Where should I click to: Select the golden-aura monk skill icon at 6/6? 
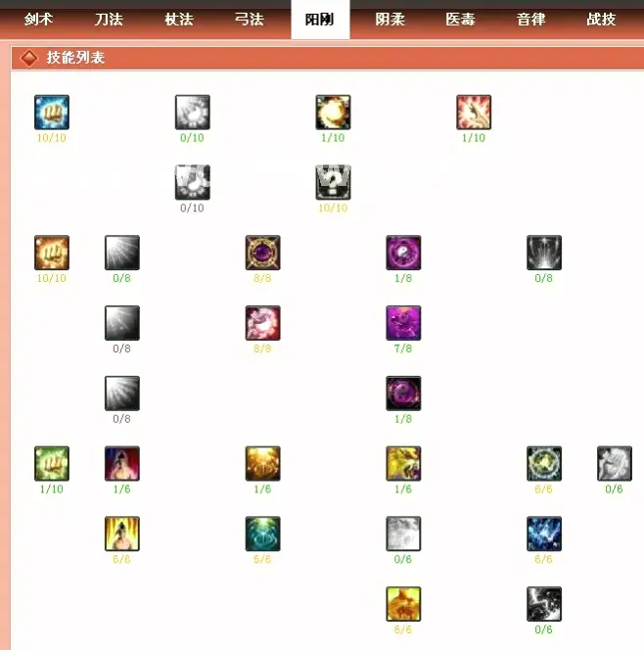[x=122, y=534]
